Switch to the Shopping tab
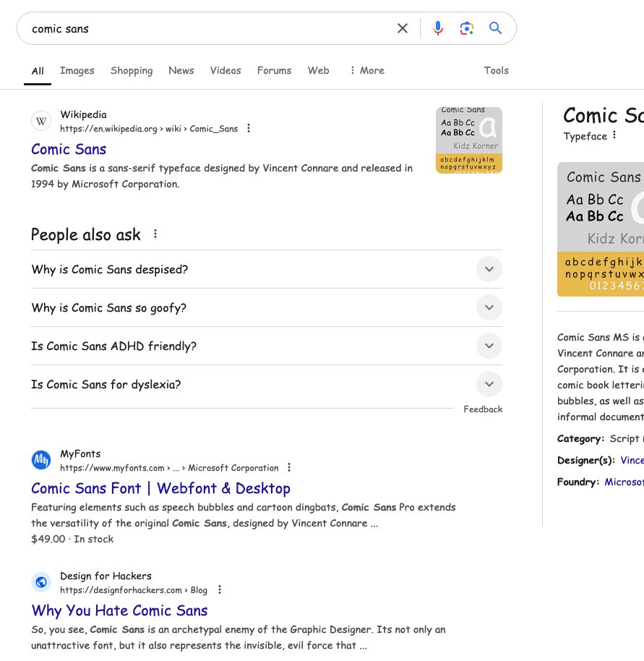Image resolution: width=644 pixels, height=661 pixels. pyautogui.click(x=132, y=70)
